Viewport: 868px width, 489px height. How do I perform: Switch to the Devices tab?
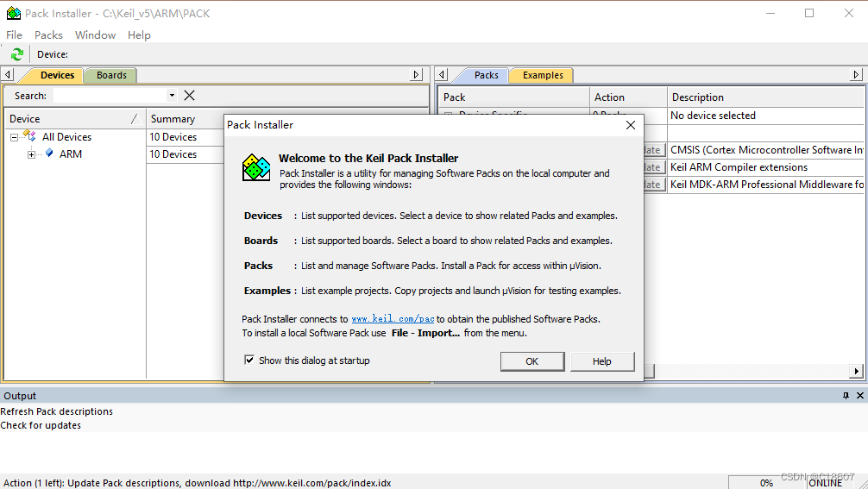pyautogui.click(x=57, y=75)
